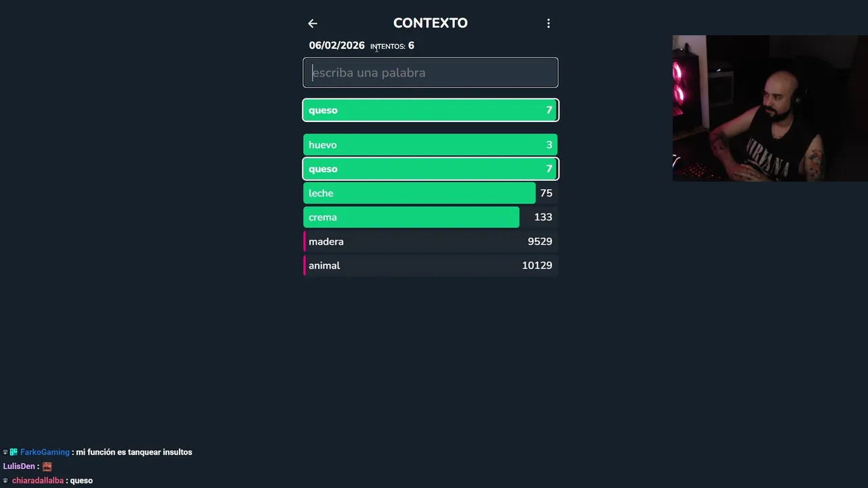The width and height of the screenshot is (868, 488).
Task: Select the madera guess row
Action: pos(431,242)
